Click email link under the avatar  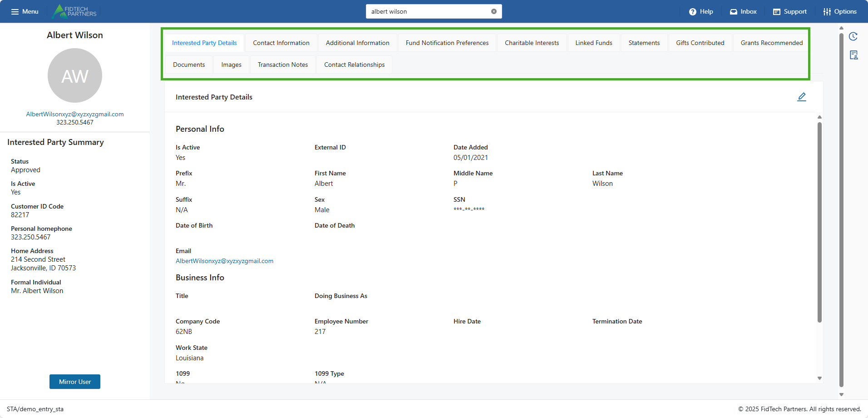pyautogui.click(x=75, y=114)
